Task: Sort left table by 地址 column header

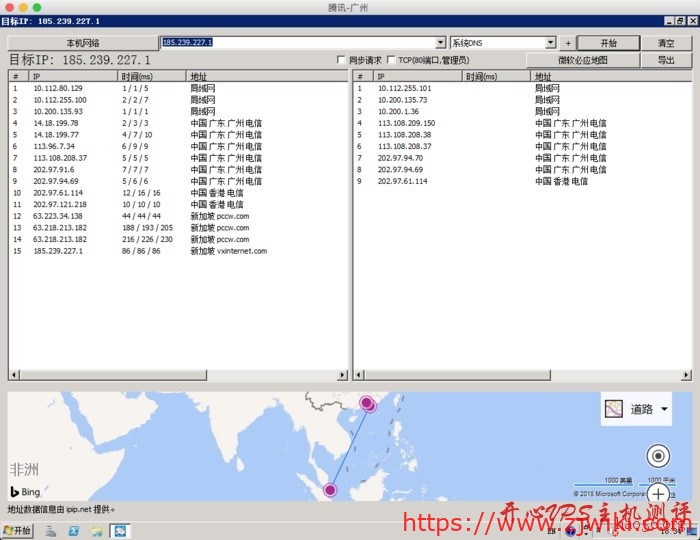Action: pyautogui.click(x=267, y=76)
